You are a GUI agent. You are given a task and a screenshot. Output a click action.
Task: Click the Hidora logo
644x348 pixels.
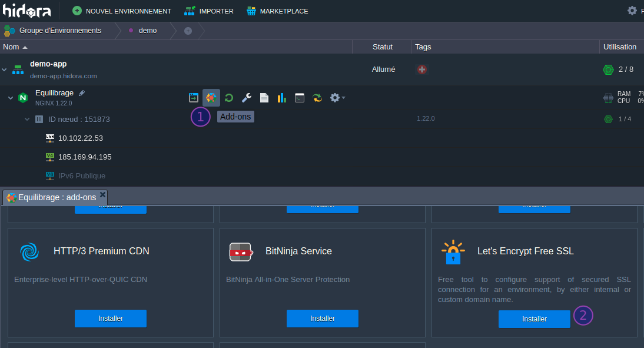pos(26,11)
